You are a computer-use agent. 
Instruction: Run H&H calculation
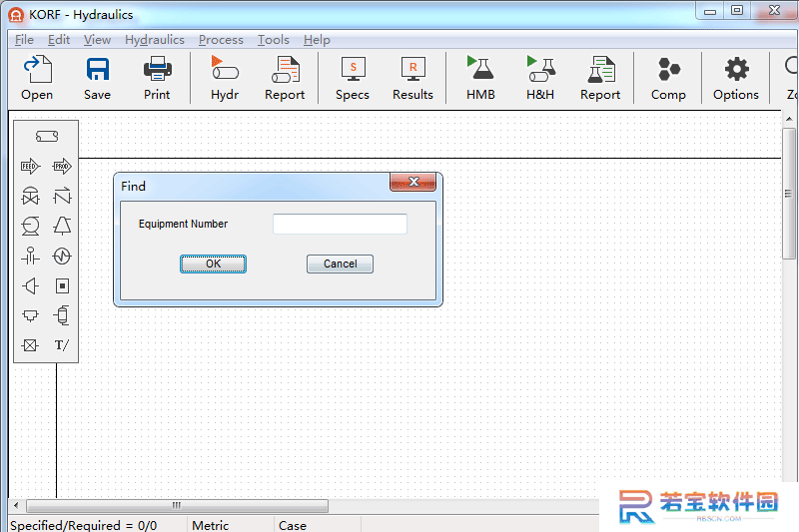pos(540,78)
